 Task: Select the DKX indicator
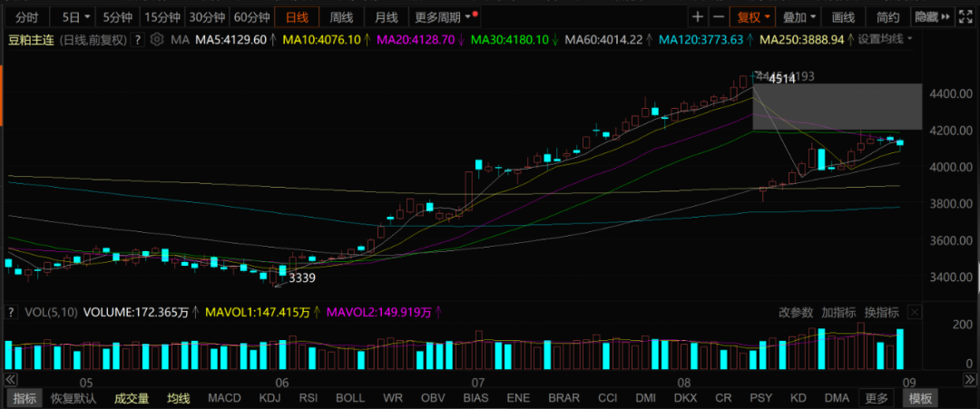(x=686, y=398)
